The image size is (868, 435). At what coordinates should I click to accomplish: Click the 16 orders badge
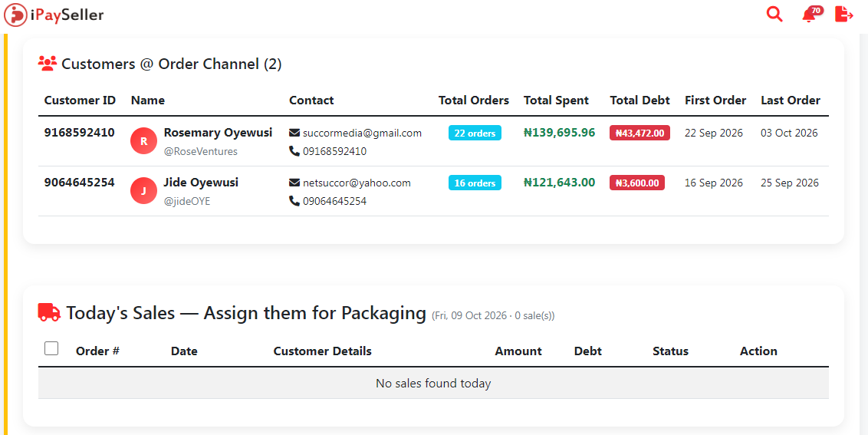pos(475,183)
